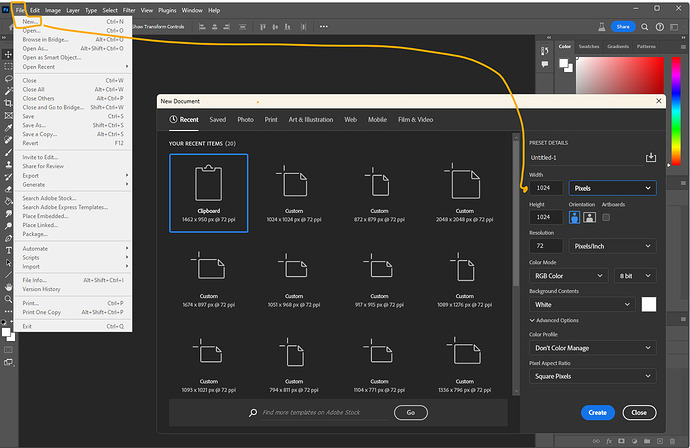Switch to the Swatches panel tab
This screenshot has width=690, height=448.
(x=589, y=46)
